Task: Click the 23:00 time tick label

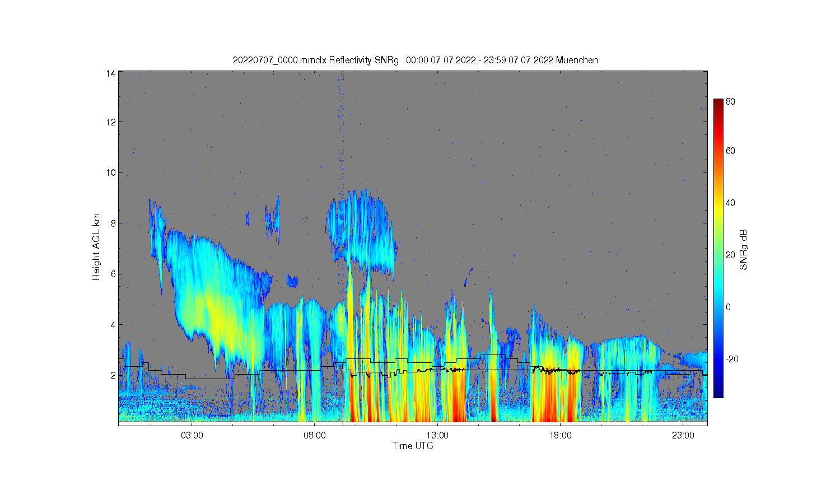Action: click(683, 436)
